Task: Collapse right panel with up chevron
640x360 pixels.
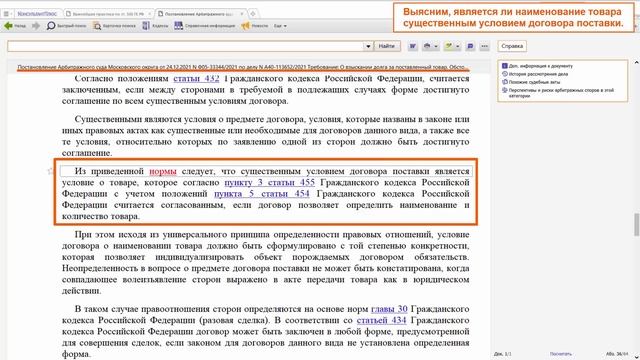Action: coord(636,62)
